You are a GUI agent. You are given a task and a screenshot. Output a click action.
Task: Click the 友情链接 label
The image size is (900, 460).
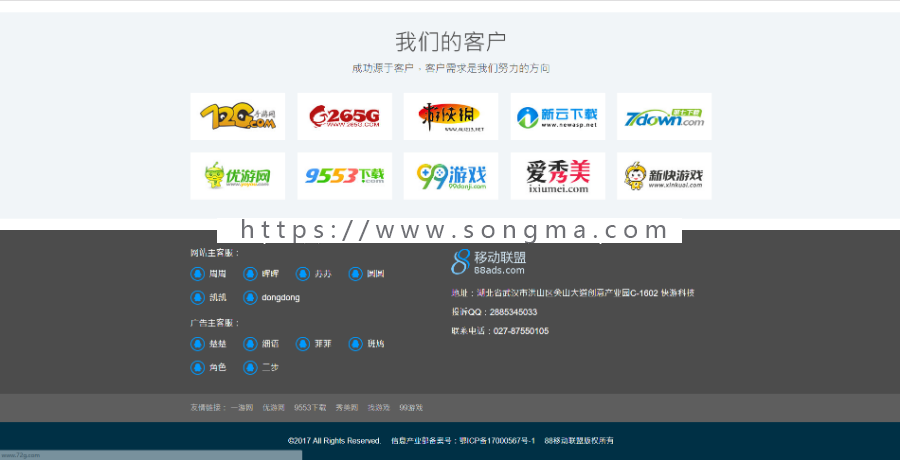pos(208,408)
